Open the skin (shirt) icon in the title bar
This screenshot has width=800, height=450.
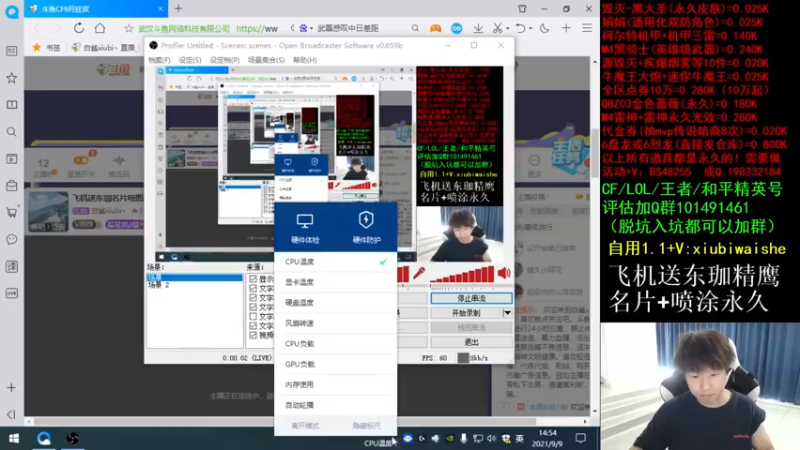[522, 9]
